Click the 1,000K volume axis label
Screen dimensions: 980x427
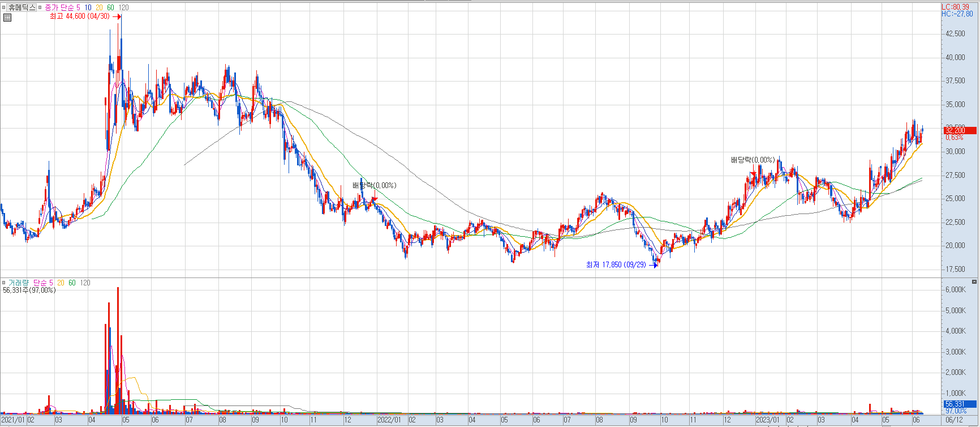tap(956, 393)
